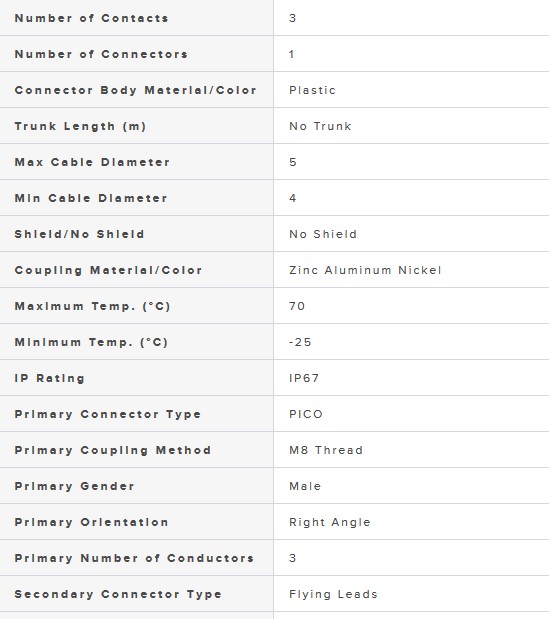
Task: Click the Min Cable Diameter label
Action: coord(91,198)
